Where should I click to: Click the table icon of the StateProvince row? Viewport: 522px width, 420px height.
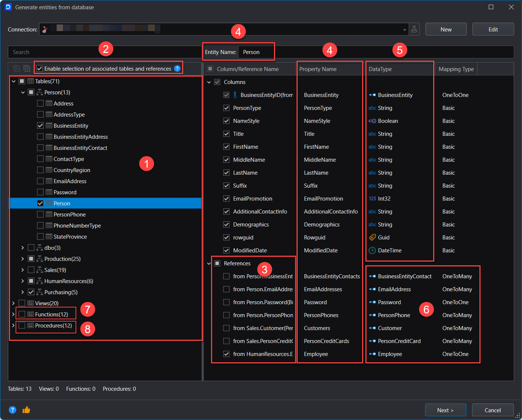pyautogui.click(x=49, y=236)
